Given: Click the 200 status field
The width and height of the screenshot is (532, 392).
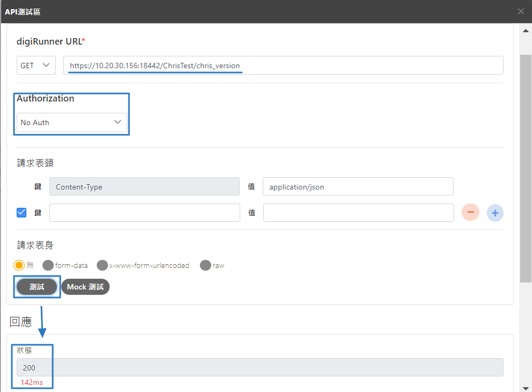Looking at the screenshot, I should [x=260, y=367].
